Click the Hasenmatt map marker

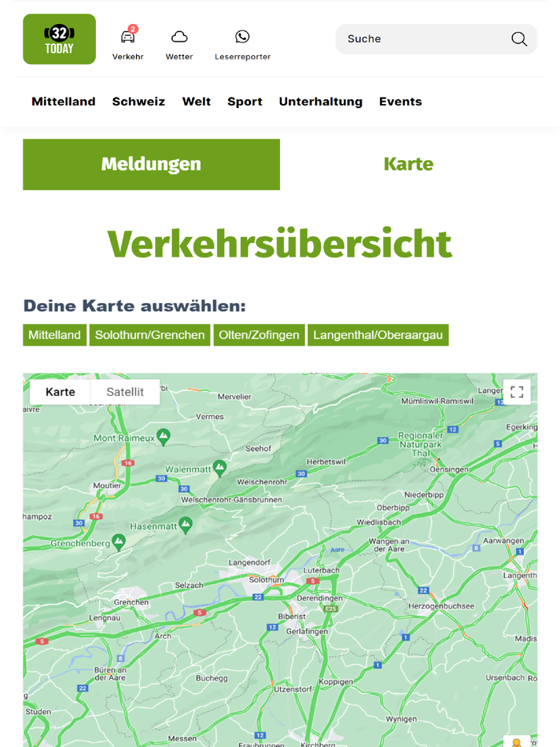pos(186,525)
